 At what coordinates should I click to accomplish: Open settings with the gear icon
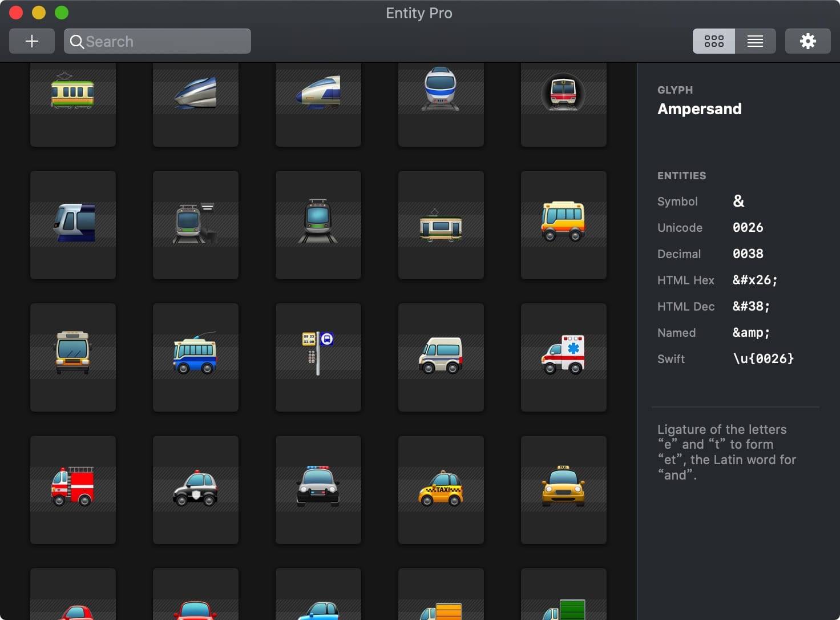(807, 41)
